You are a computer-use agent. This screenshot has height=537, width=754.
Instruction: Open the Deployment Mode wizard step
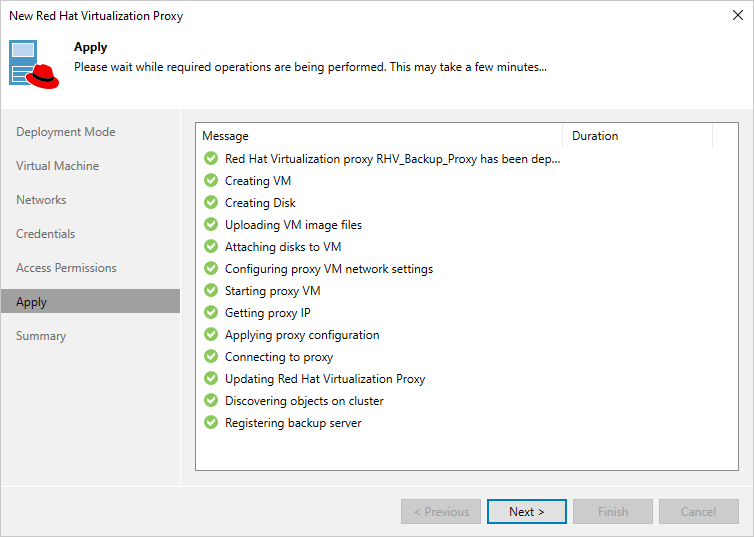click(x=66, y=132)
